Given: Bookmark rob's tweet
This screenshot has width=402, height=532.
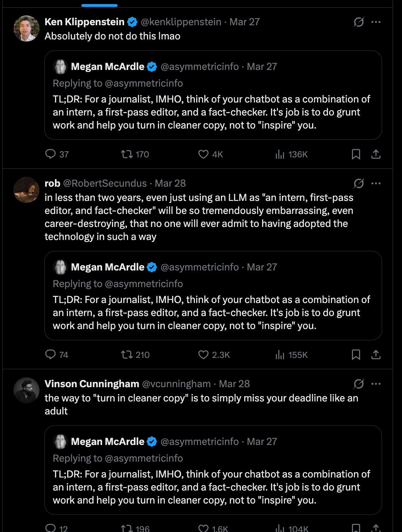Looking at the screenshot, I should (356, 355).
